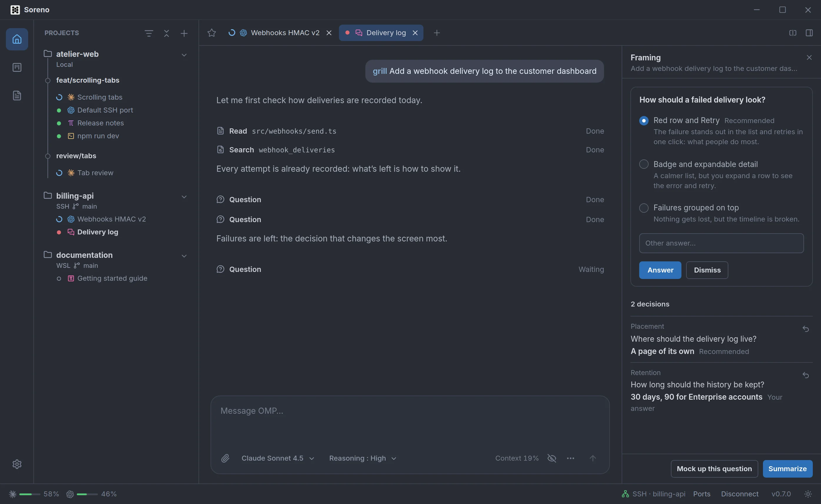Star the current session
This screenshot has width=821, height=504.
point(212,33)
